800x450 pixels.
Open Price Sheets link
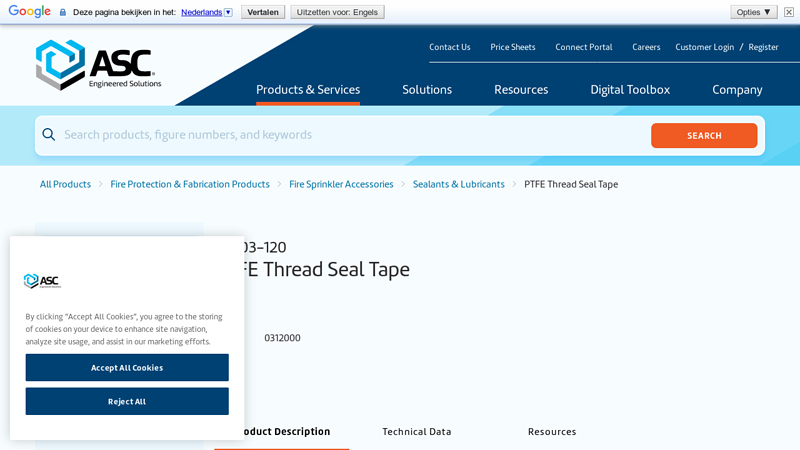click(513, 47)
